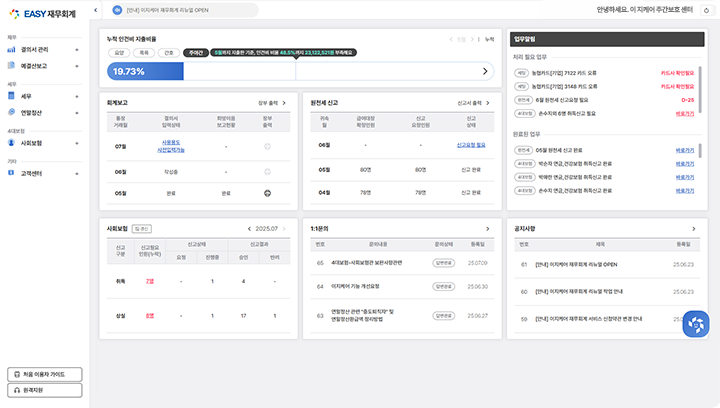Click the EASY 재무회계 logo

pos(42,14)
